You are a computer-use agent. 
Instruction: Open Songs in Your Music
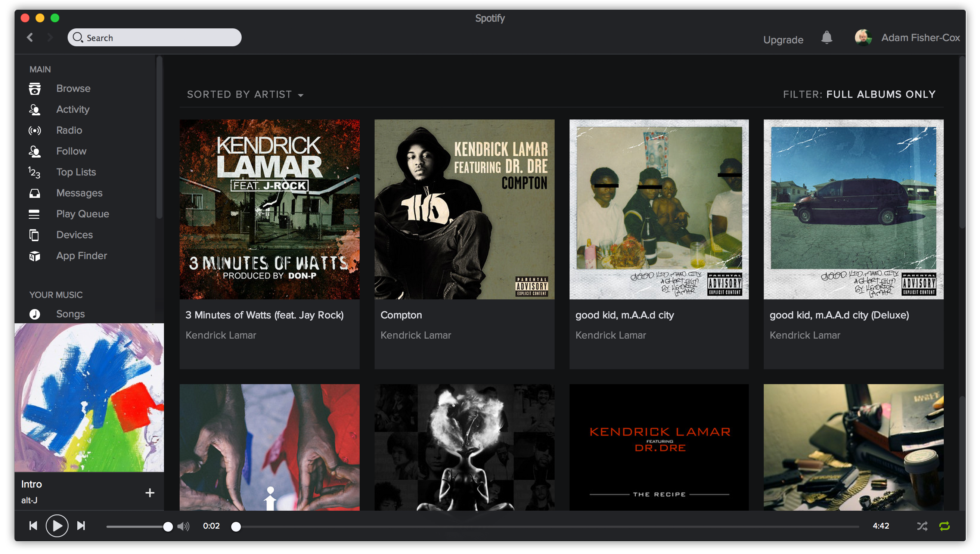(71, 314)
